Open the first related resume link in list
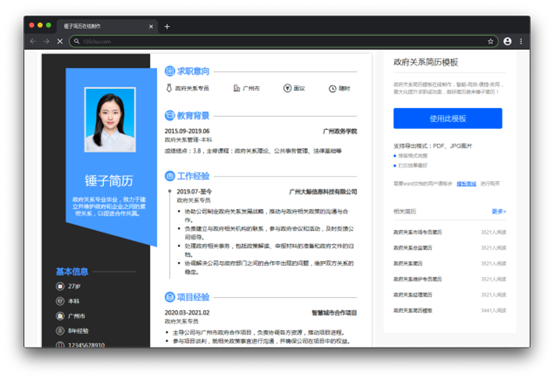Screen dimensions: 554x379 [x=418, y=232]
